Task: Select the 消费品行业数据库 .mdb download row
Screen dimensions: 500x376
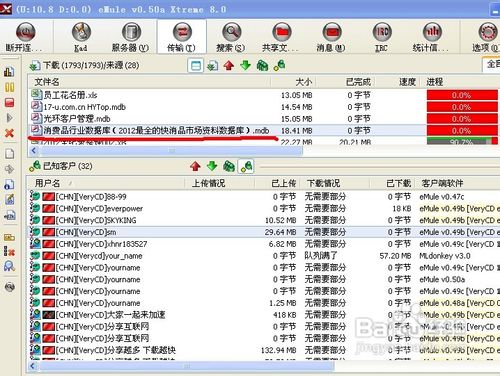Action: pyautogui.click(x=263, y=130)
